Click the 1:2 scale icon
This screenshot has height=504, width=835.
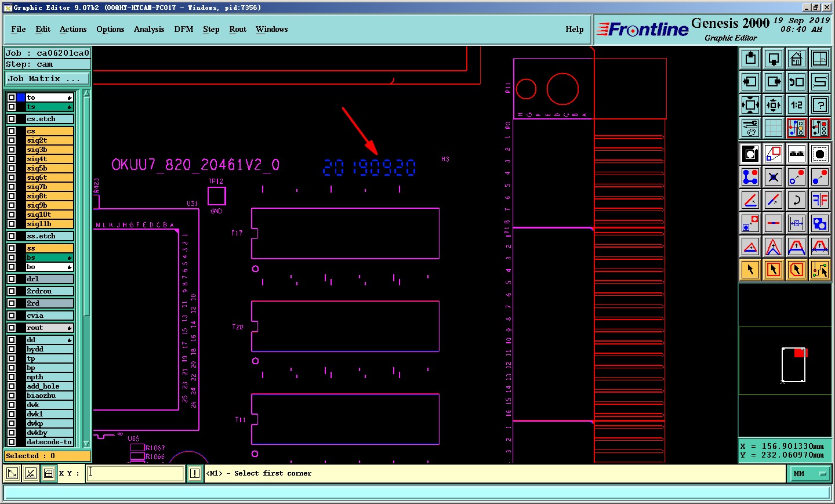pyautogui.click(x=797, y=105)
